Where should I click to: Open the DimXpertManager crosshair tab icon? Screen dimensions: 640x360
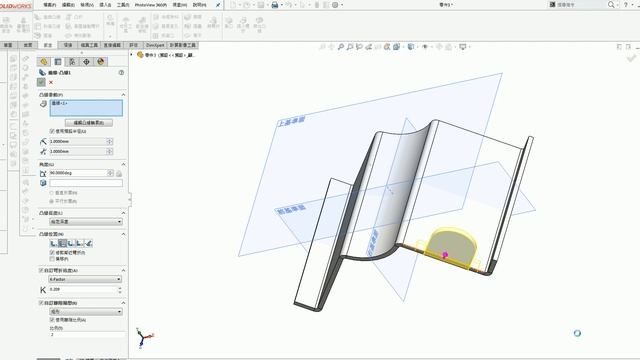86,62
